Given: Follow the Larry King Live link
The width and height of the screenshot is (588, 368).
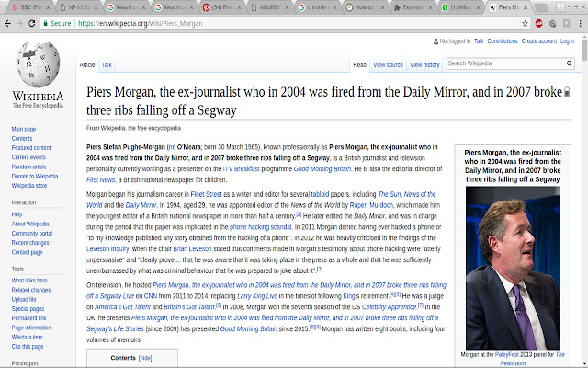Looking at the screenshot, I should pyautogui.click(x=257, y=296).
